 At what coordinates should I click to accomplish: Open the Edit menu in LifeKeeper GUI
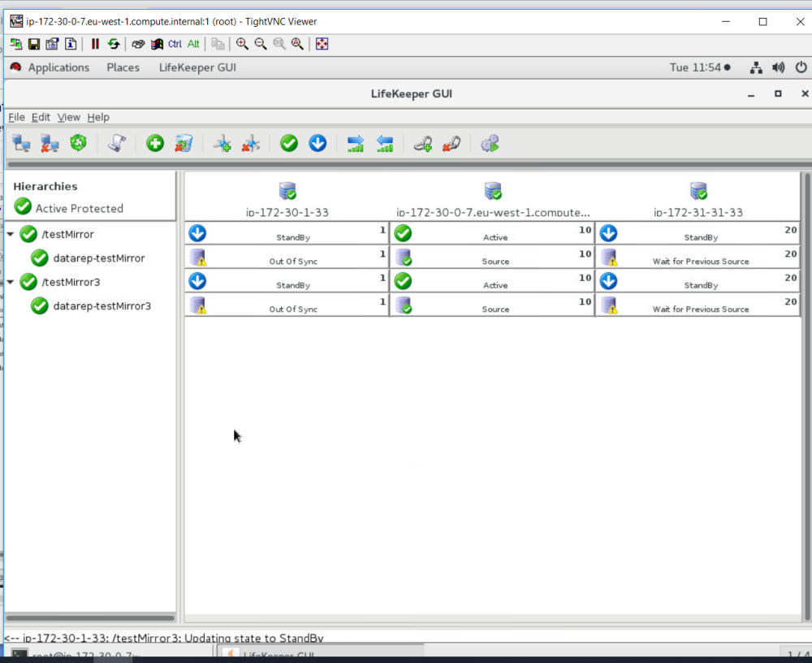point(41,117)
